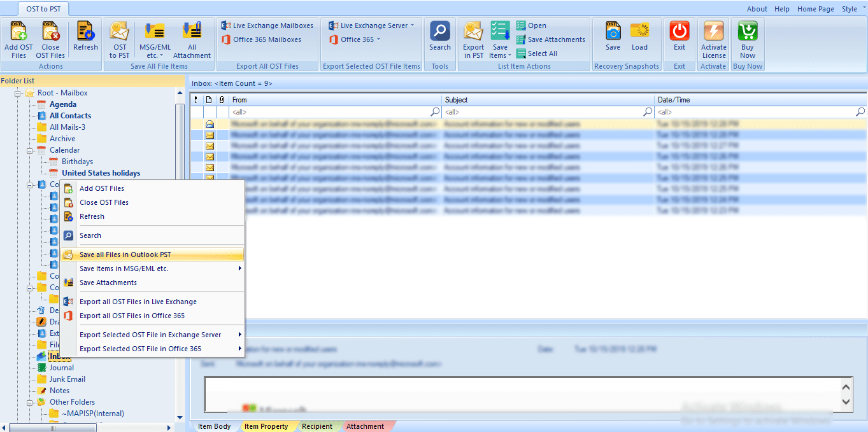
Task: Open the Save Items dropdown
Action: click(x=501, y=39)
